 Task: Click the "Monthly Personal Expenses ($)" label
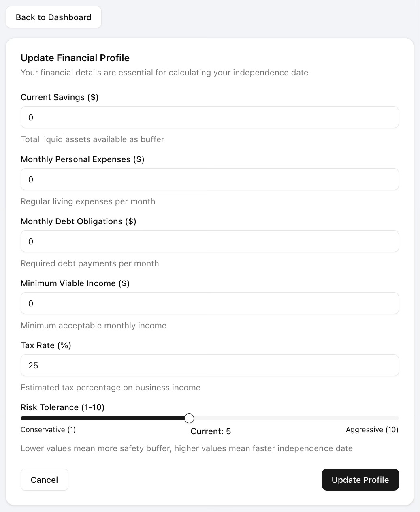83,159
